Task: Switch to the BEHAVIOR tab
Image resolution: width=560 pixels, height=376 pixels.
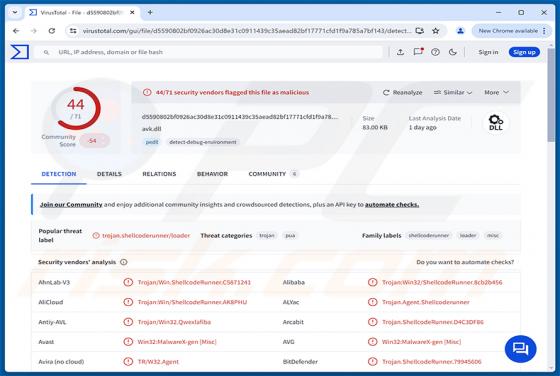Action: [x=212, y=174]
